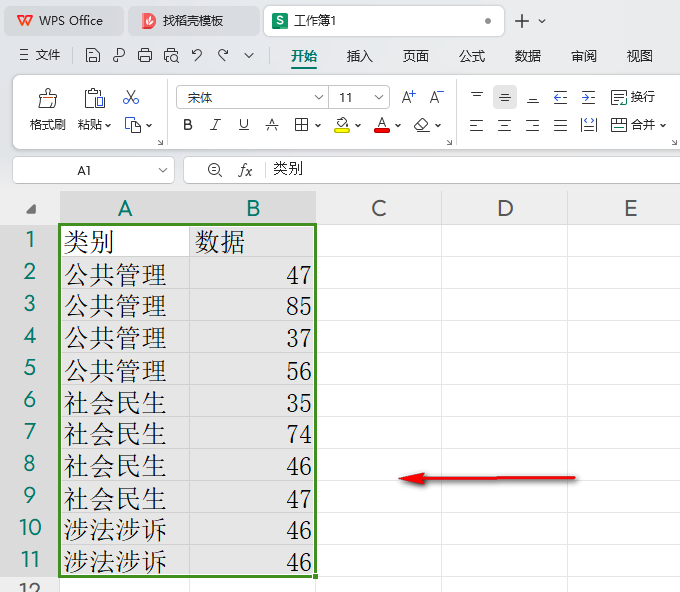The image size is (680, 592).
Task: Open font settings dialog launcher
Action: [x=449, y=142]
